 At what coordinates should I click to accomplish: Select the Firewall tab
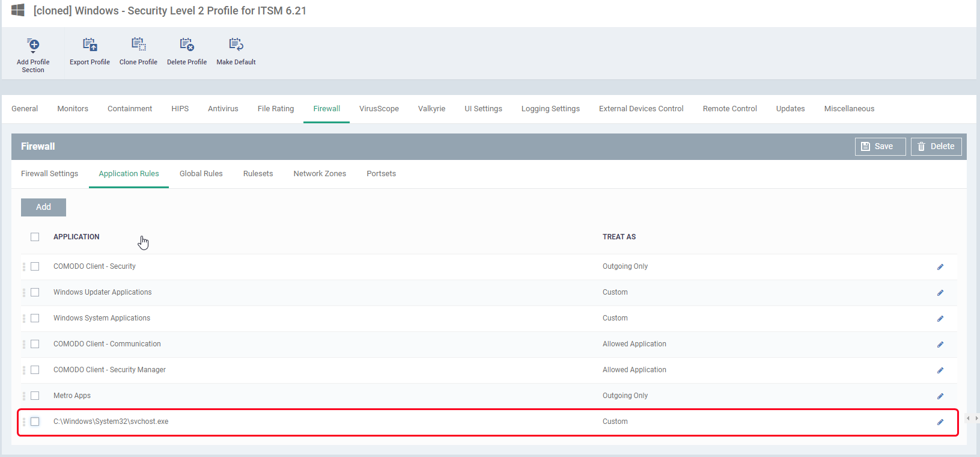tap(327, 109)
